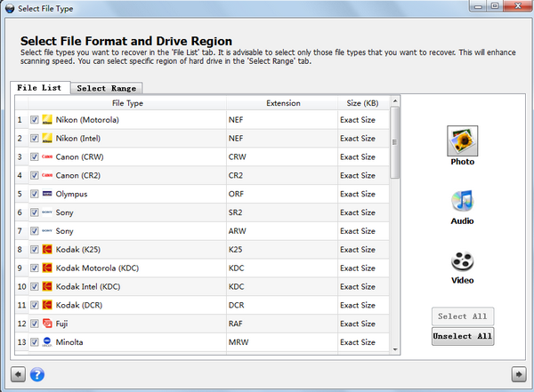Toggle the Kodak Intel (KDC) checkbox
The height and width of the screenshot is (392, 534).
[34, 286]
